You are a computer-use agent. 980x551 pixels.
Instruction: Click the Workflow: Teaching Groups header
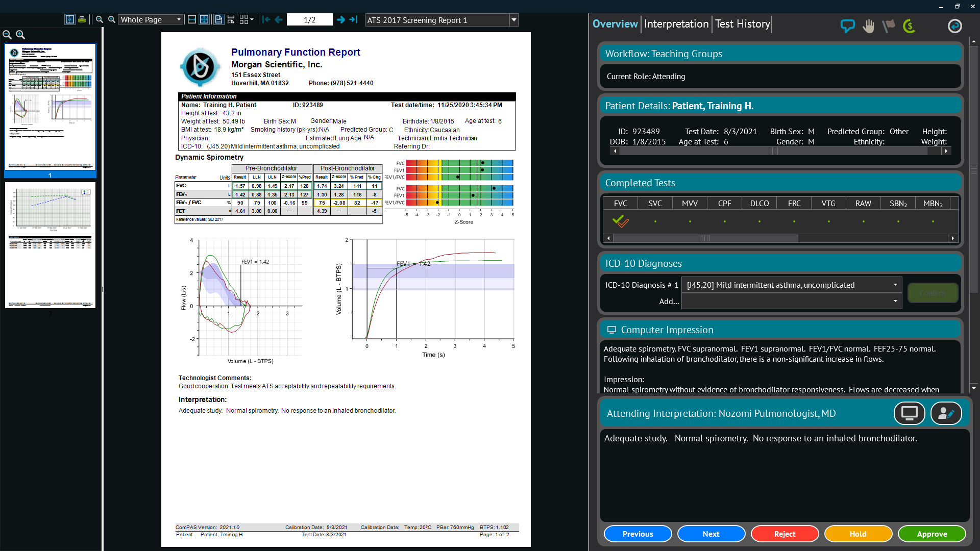pos(779,54)
